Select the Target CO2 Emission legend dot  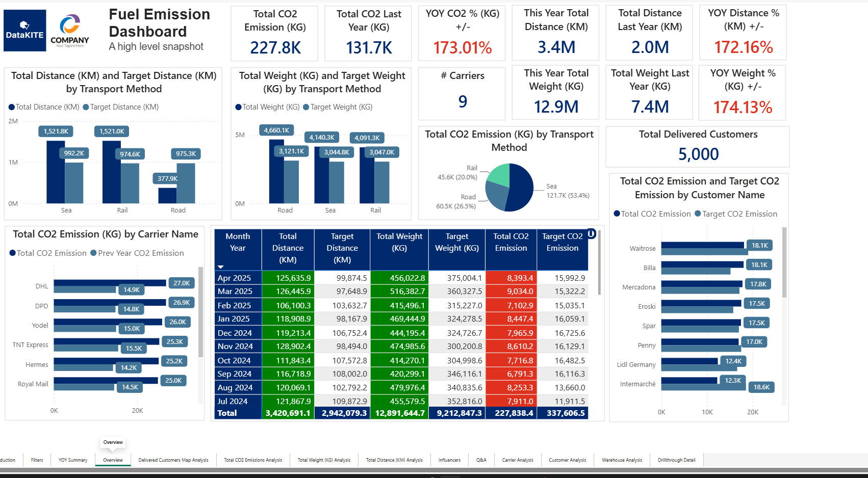[698, 214]
